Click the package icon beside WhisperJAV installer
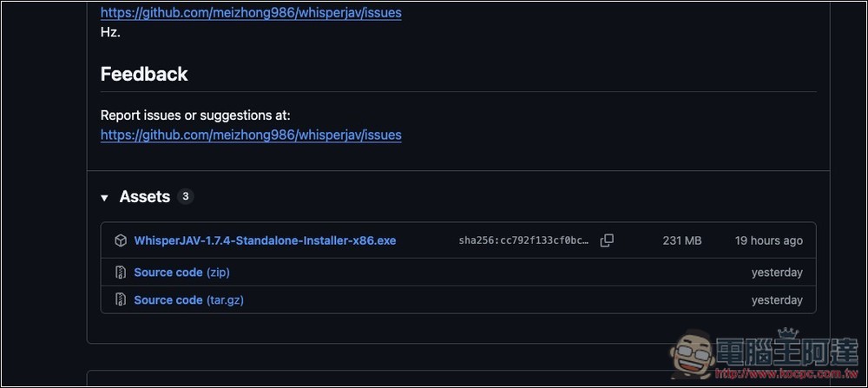868x388 pixels. pyautogui.click(x=120, y=240)
